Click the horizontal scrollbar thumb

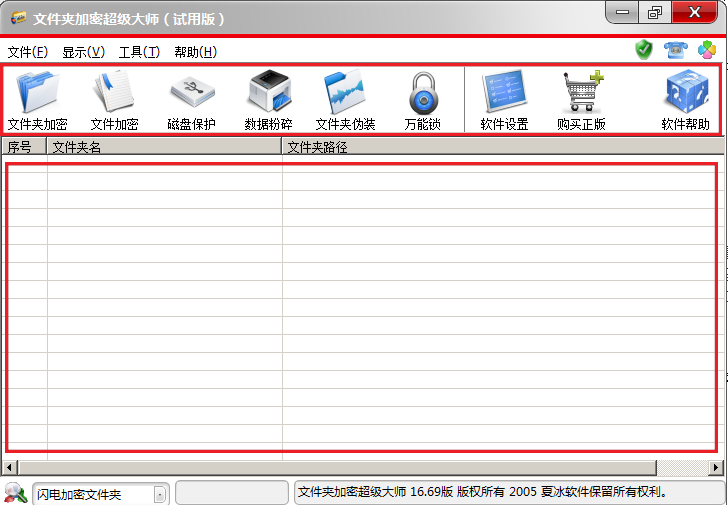click(x=337, y=467)
